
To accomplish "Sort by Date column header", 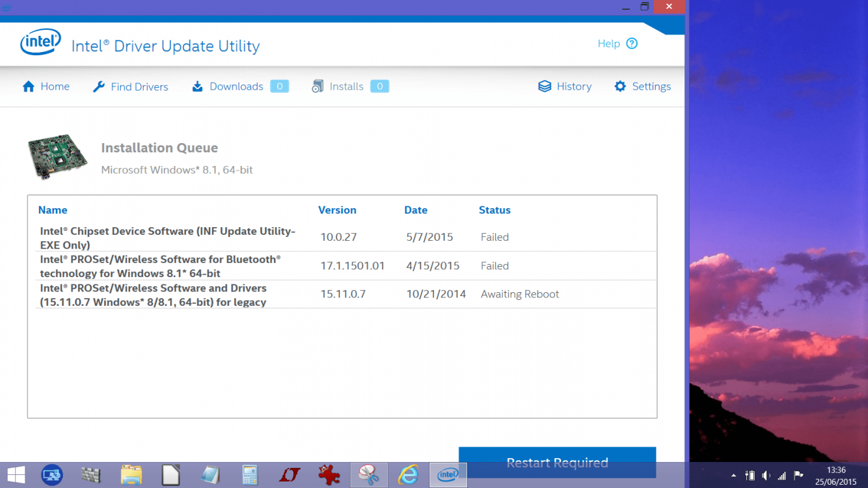I will [416, 210].
